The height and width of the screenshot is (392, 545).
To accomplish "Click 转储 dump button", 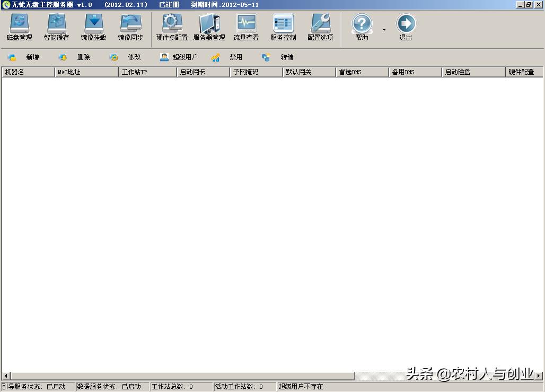I will 278,57.
